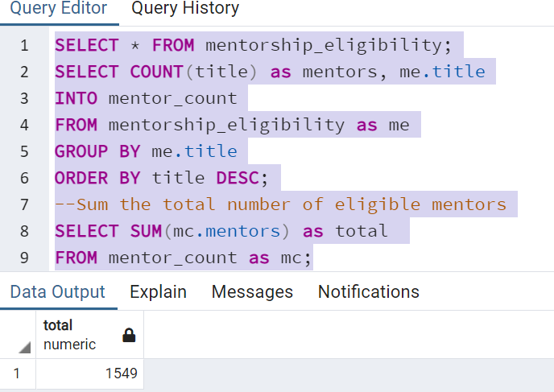
Task: Click 'INTO' keyword on line 3
Action: 76,98
